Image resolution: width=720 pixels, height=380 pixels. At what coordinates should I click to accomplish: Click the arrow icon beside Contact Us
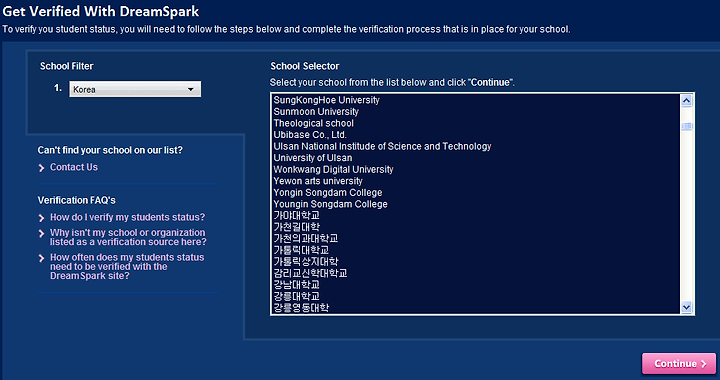(41, 168)
